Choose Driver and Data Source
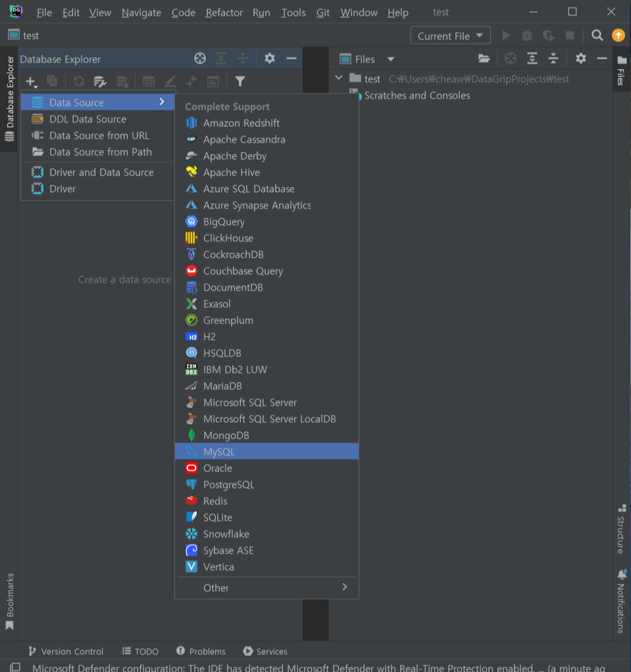 [98, 172]
